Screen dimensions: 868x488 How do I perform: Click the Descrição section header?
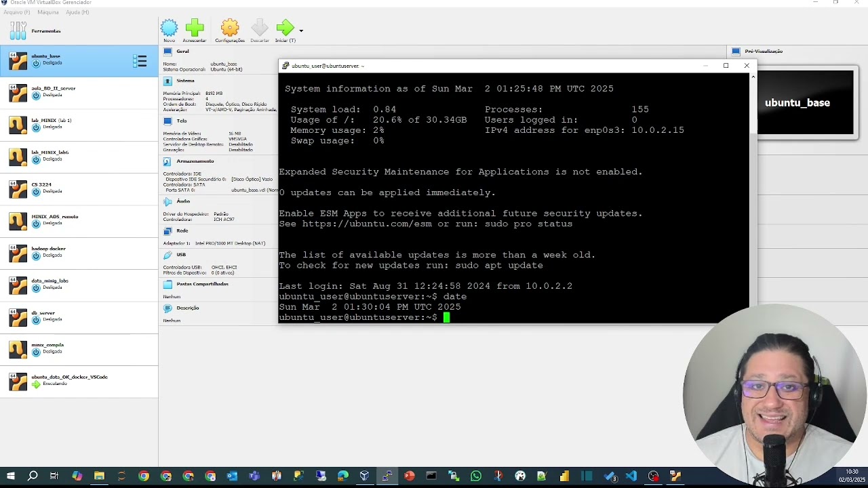click(188, 308)
